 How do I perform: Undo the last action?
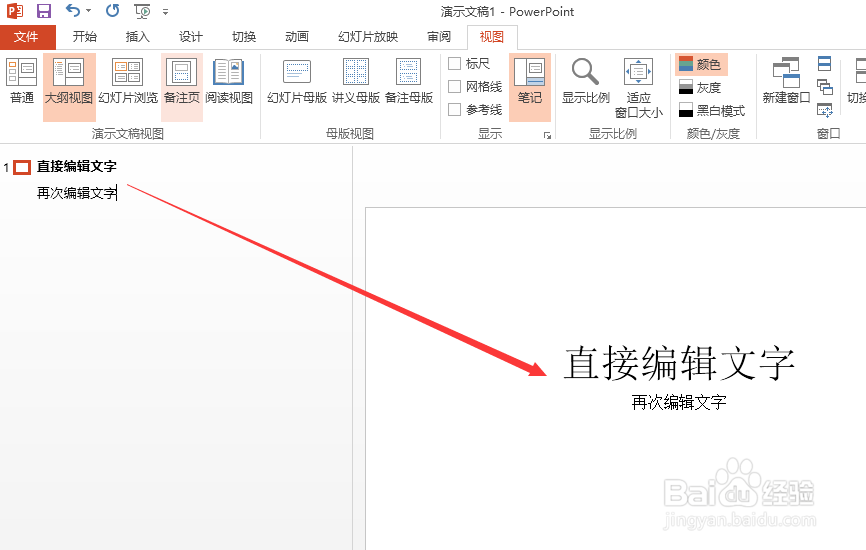coord(72,10)
